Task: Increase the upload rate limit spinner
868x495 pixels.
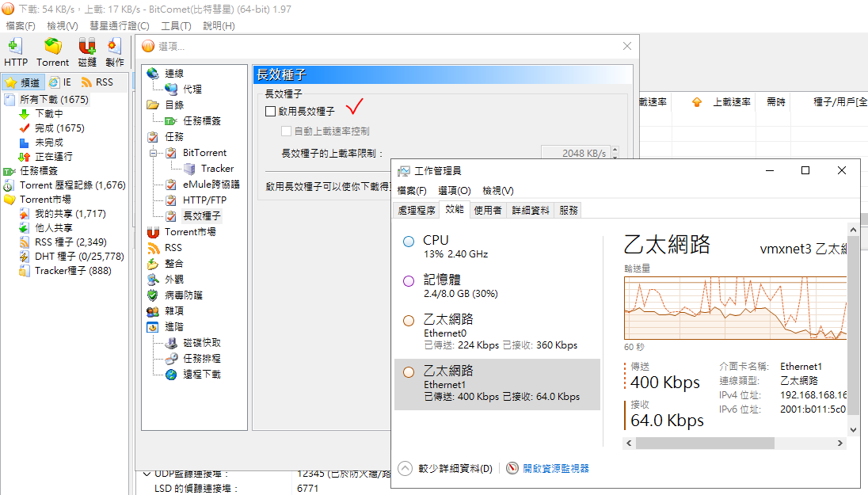Action: point(615,150)
